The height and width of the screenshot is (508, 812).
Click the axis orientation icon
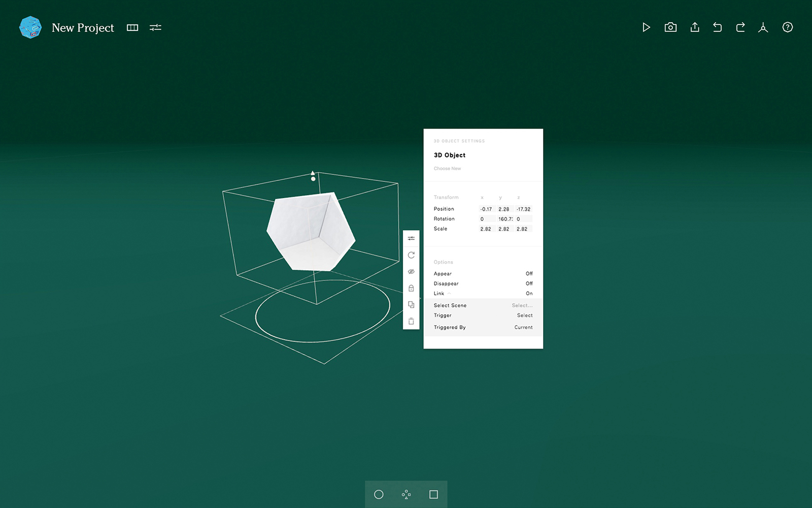coord(763,27)
